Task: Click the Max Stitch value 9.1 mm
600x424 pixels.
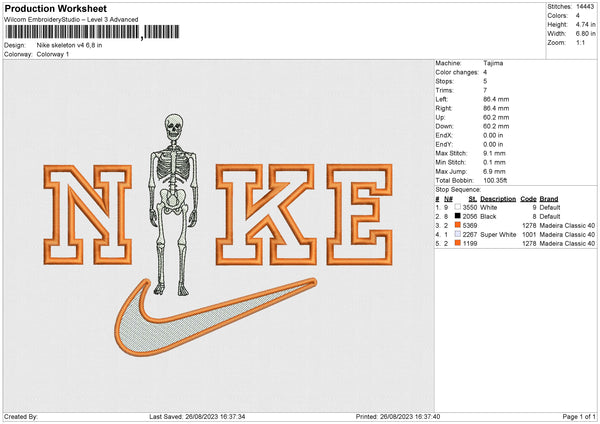Action: point(494,153)
